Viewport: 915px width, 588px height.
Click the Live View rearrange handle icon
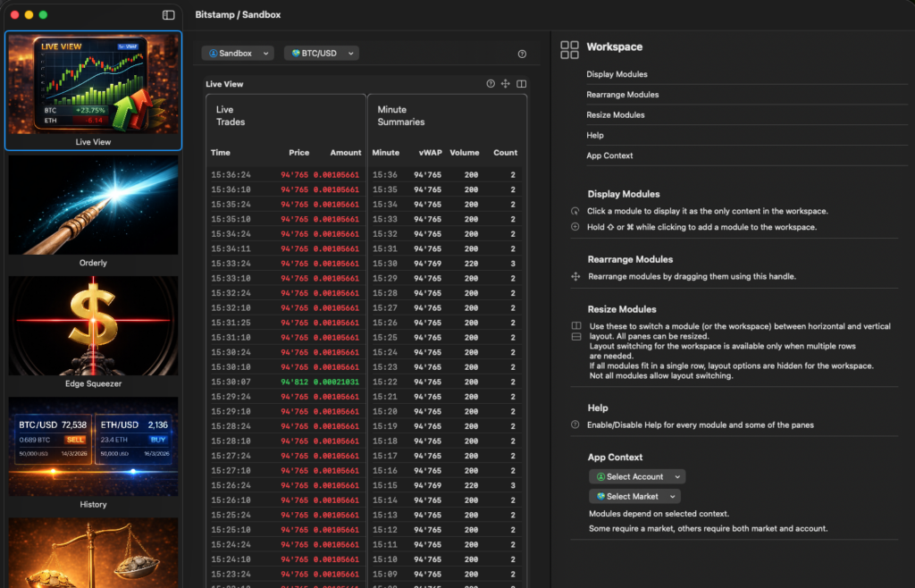506,84
